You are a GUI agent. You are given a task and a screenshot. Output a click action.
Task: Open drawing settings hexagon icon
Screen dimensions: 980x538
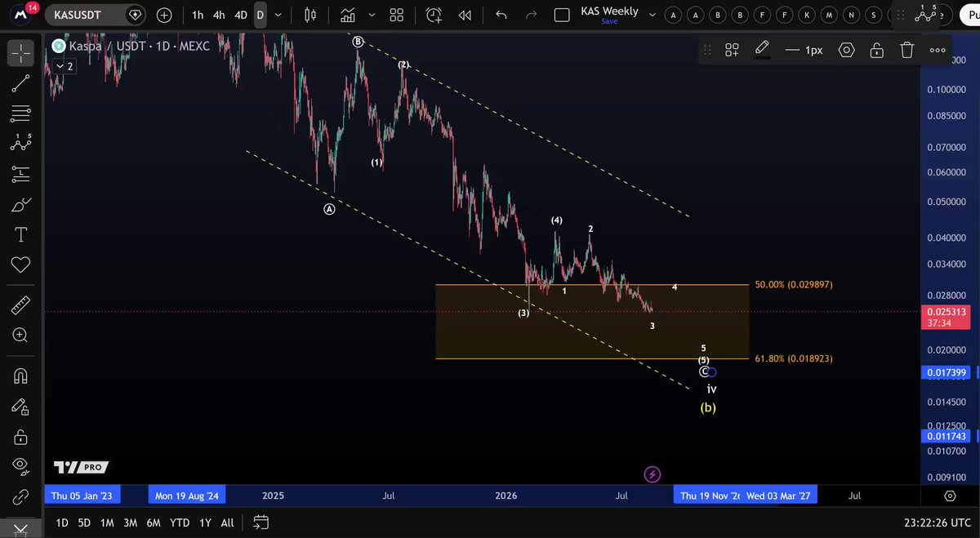[847, 50]
